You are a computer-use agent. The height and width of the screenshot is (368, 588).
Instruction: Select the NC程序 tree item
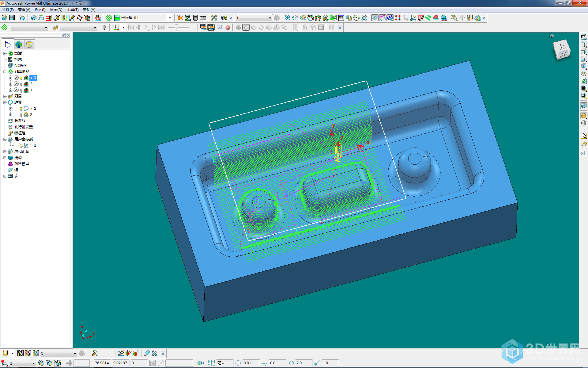tap(21, 66)
